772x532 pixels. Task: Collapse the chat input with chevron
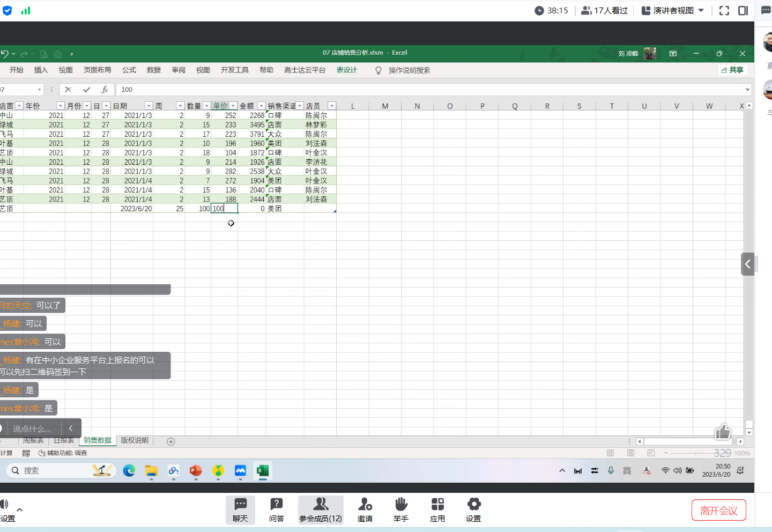[71, 428]
